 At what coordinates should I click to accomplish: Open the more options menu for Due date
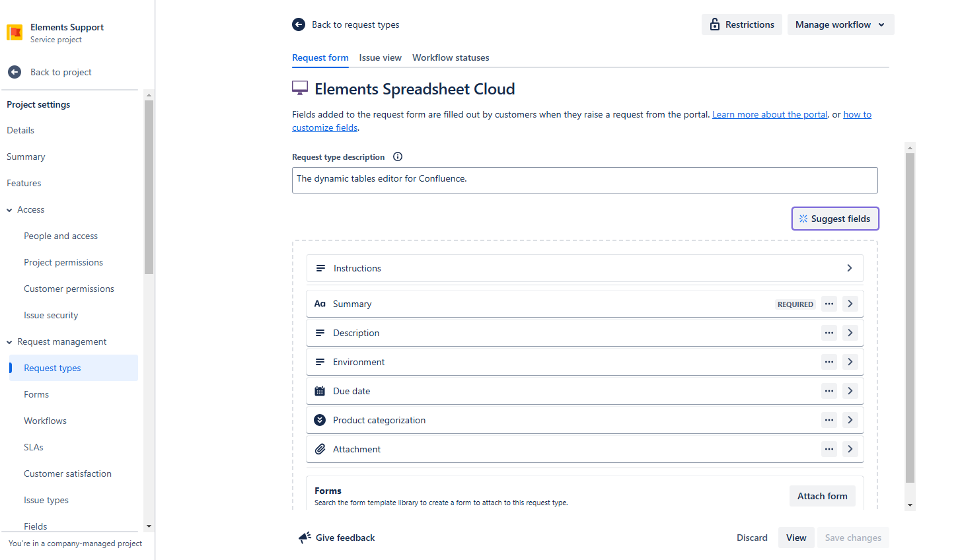(x=829, y=391)
